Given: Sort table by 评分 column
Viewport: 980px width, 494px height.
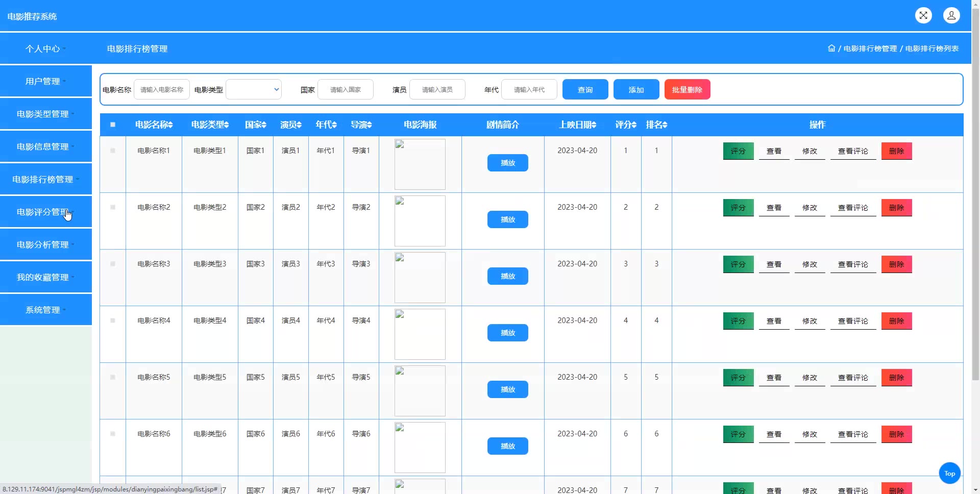Looking at the screenshot, I should coord(626,125).
